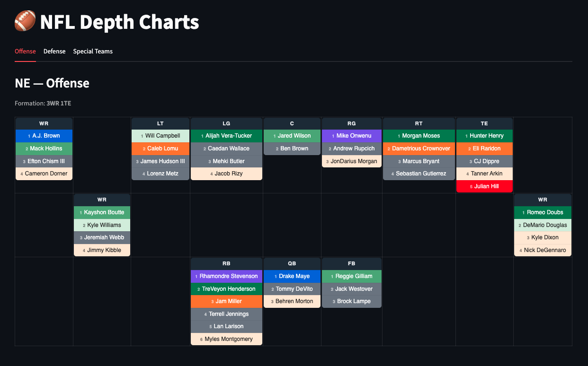This screenshot has height=366, width=588.
Task: Select Will Campbell at LT
Action: 160,136
